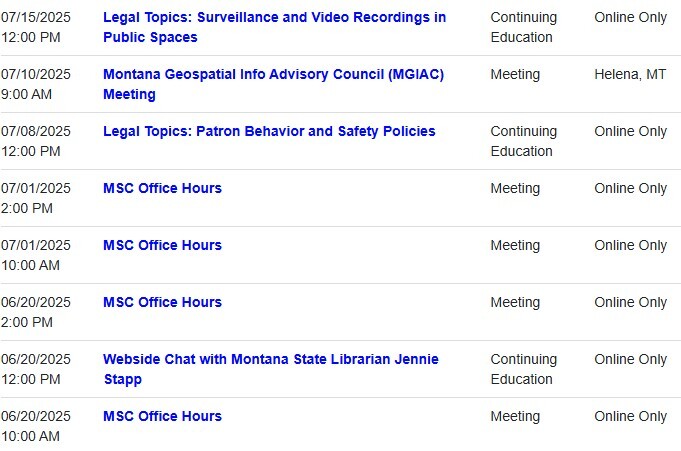Image resolution: width=681 pixels, height=451 pixels.
Task: Click Meeting type in the MGIAC row
Action: [515, 75]
